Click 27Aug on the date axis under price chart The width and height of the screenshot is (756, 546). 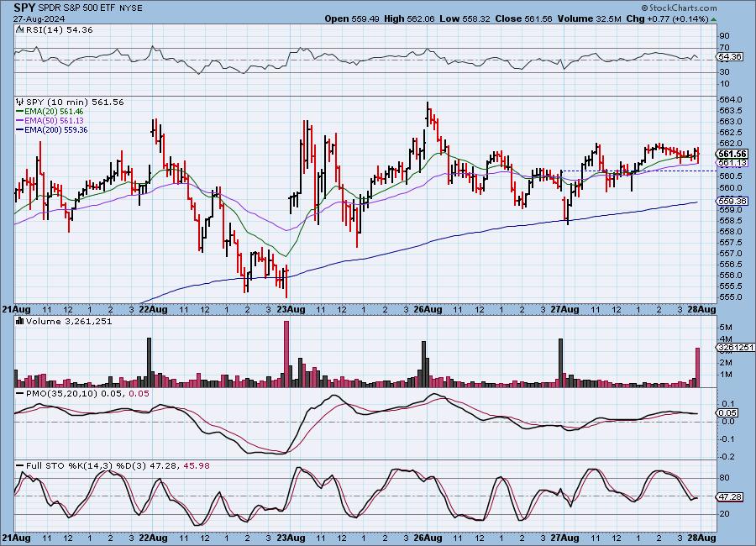[x=564, y=309]
